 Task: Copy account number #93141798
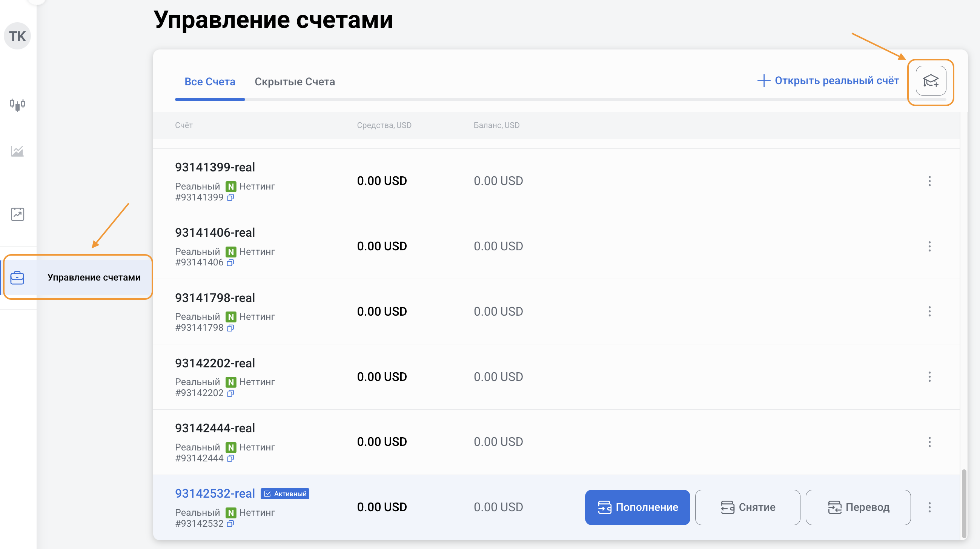pyautogui.click(x=230, y=328)
